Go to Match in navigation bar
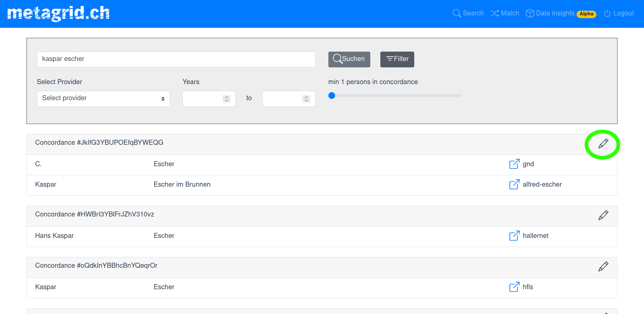This screenshot has width=644, height=314. click(x=505, y=13)
